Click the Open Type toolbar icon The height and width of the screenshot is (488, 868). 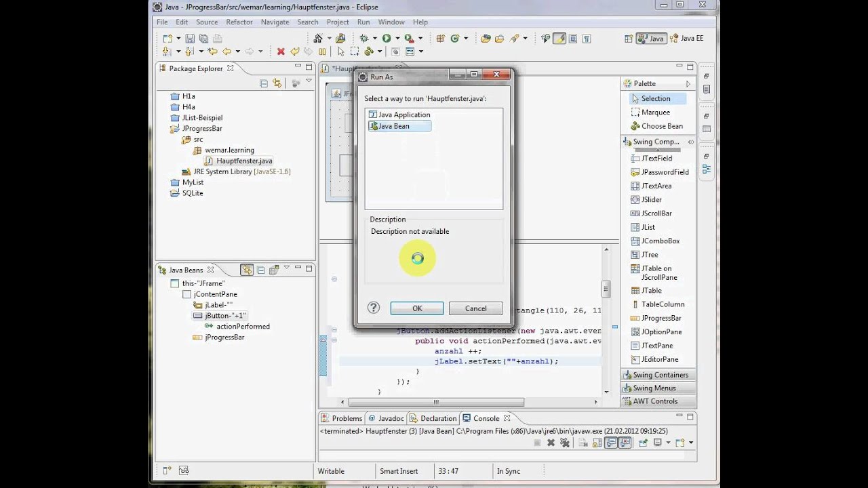[x=486, y=38]
